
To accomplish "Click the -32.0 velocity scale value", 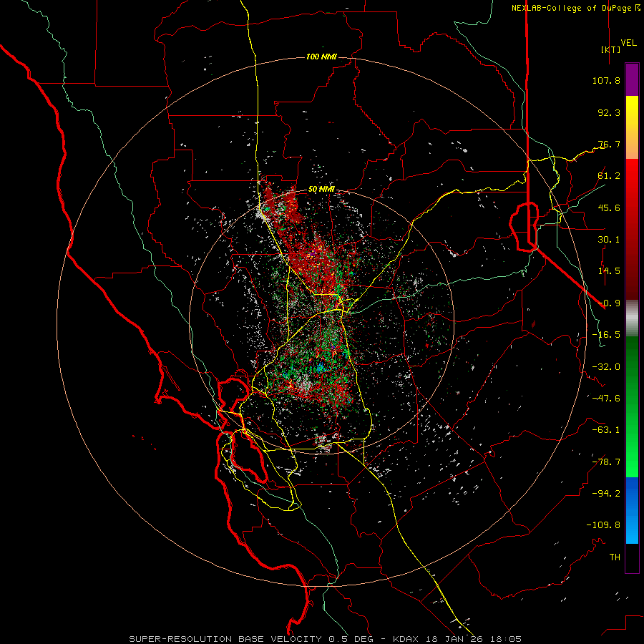I will tap(606, 367).
